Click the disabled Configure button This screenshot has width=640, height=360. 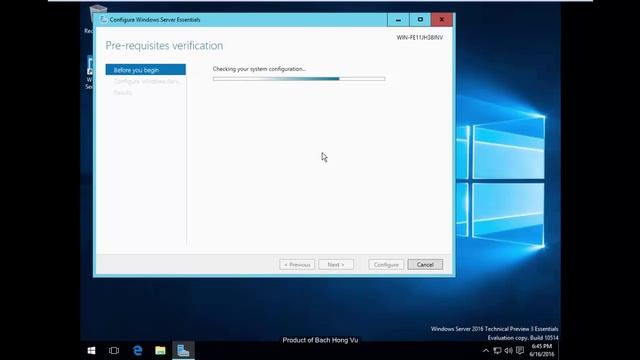tap(386, 264)
